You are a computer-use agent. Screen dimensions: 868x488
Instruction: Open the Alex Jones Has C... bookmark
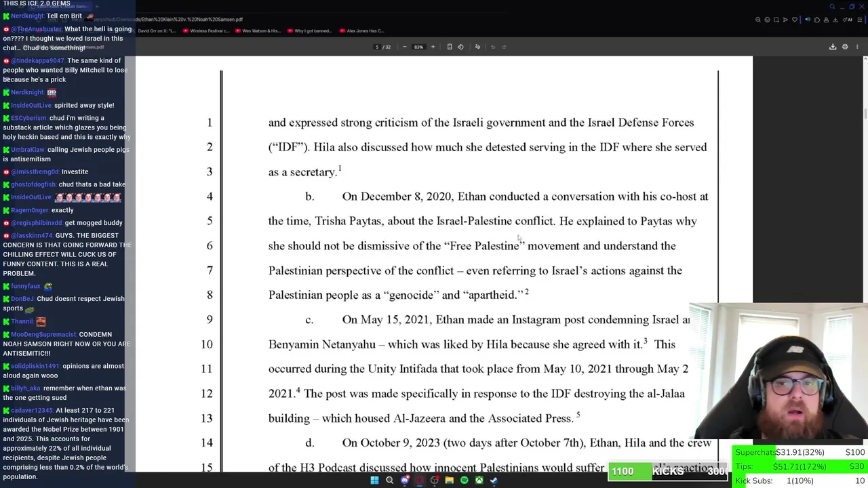pos(362,30)
